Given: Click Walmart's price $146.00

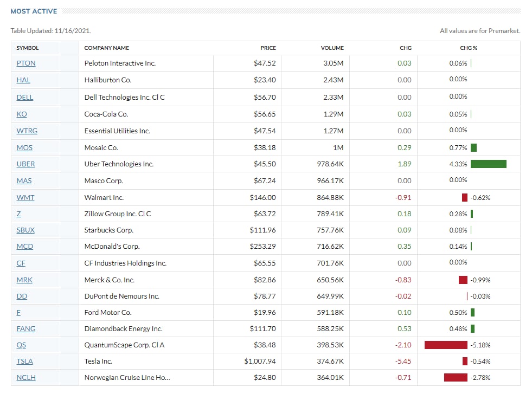Looking at the screenshot, I should (262, 198).
